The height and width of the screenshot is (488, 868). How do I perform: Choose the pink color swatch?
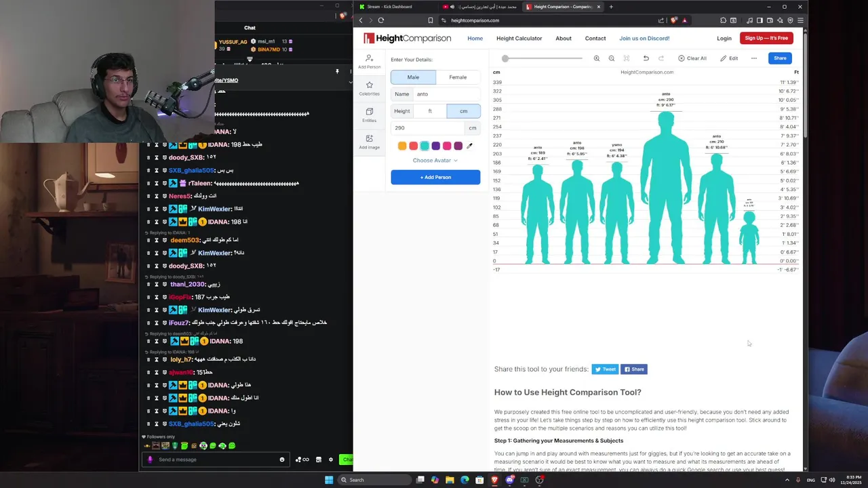447,146
